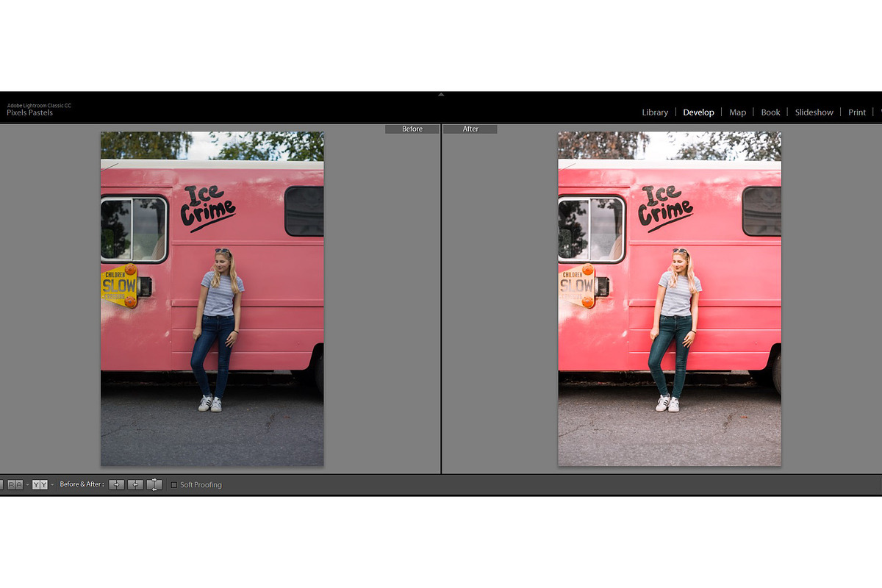Click the Before & After label
882x588 pixels.
point(82,484)
